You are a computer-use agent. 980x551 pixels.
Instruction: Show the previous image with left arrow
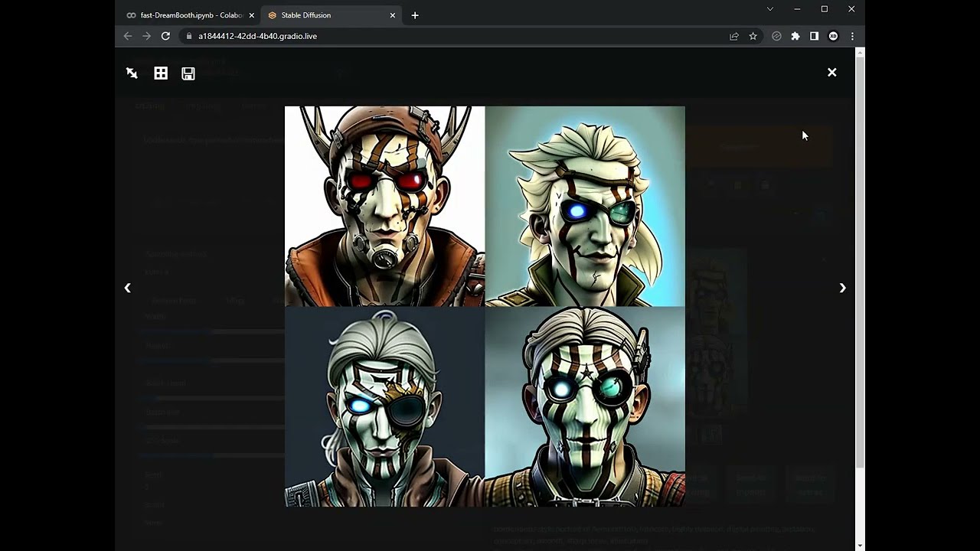point(128,288)
